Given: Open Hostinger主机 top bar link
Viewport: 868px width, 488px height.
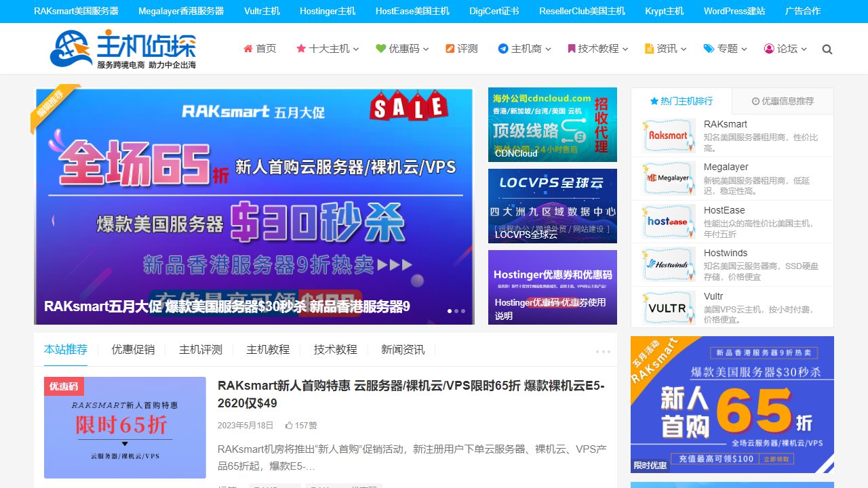Looking at the screenshot, I should click(x=328, y=11).
